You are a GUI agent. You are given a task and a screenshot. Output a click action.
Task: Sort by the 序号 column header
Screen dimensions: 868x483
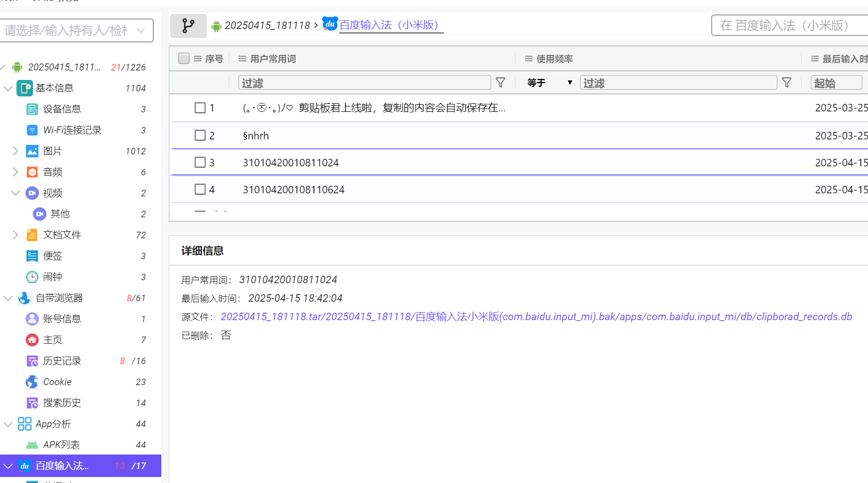pyautogui.click(x=214, y=59)
